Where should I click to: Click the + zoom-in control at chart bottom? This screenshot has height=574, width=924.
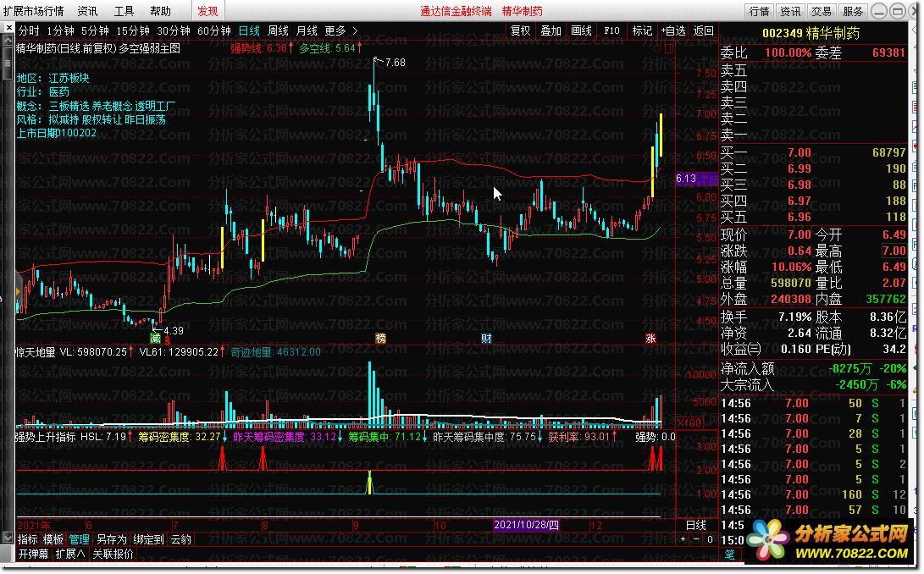(683, 538)
